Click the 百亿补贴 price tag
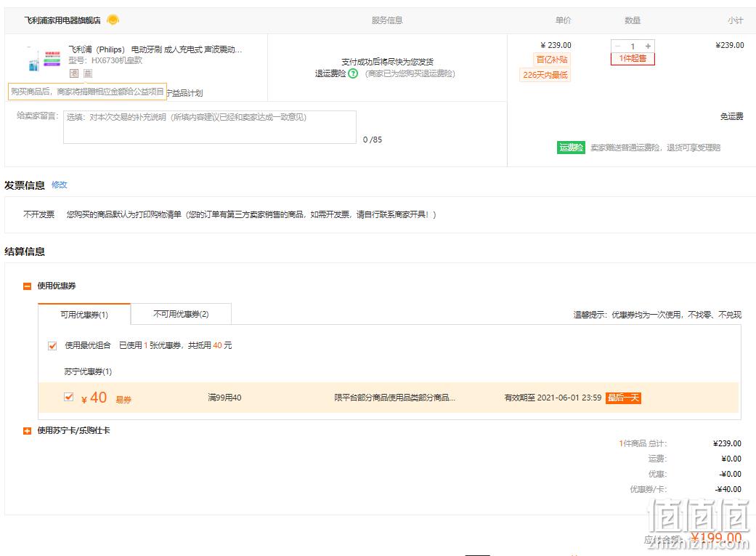Screen dimensions: 756x556 (552, 60)
